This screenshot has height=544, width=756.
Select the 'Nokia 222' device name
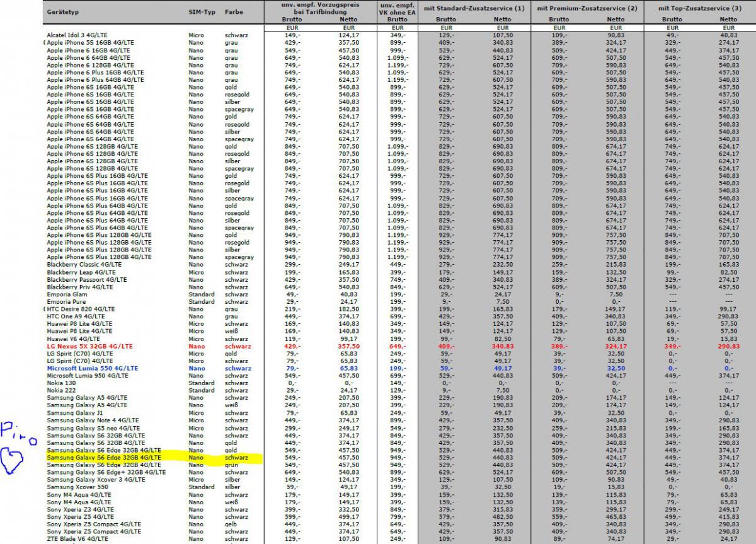click(61, 391)
